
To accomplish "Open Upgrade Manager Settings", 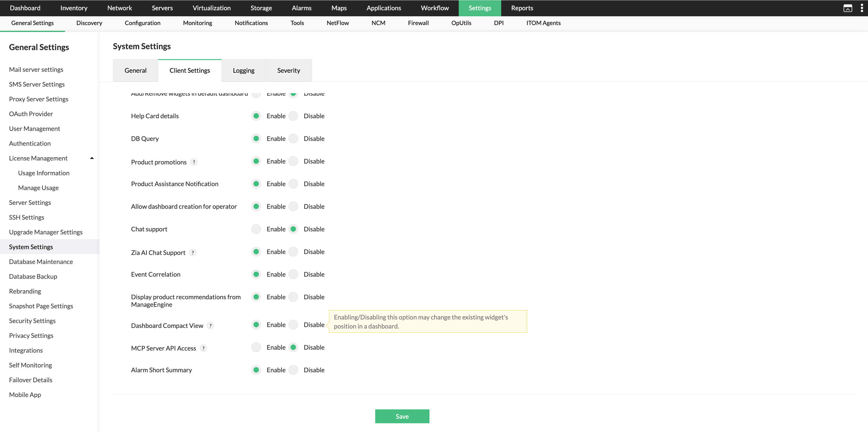I will coord(46,232).
